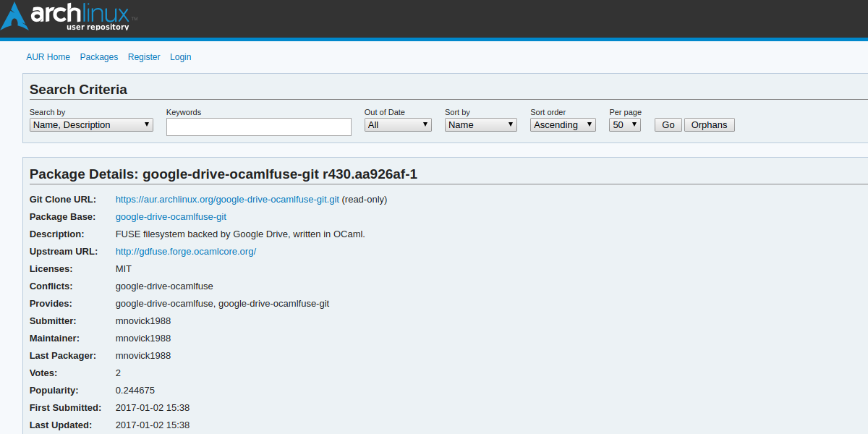Viewport: 868px width, 434px height.
Task: Open the Register page
Action: (144, 57)
